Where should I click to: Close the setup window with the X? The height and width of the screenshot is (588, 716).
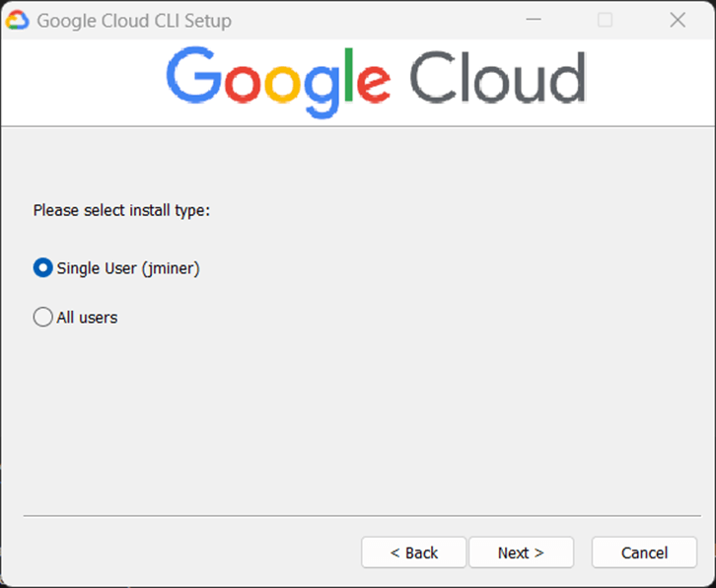pos(678,20)
